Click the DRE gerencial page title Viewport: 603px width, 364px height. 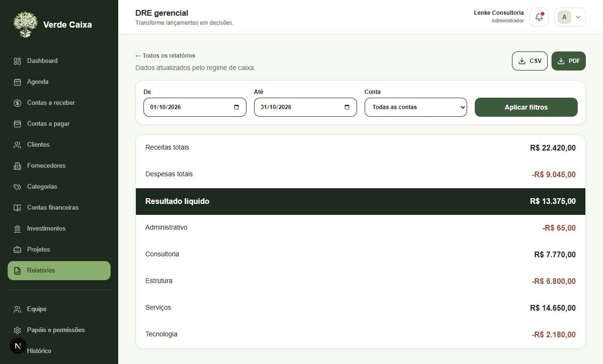pyautogui.click(x=162, y=13)
